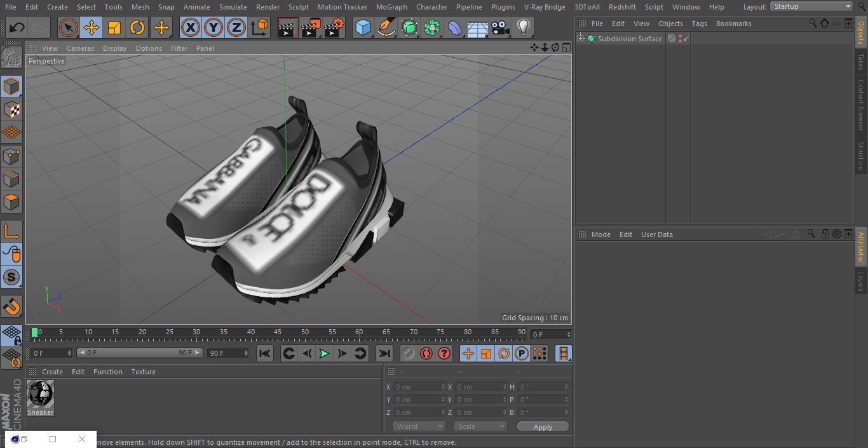Open the Scale size mode dropdown
The width and height of the screenshot is (868, 448).
click(480, 426)
